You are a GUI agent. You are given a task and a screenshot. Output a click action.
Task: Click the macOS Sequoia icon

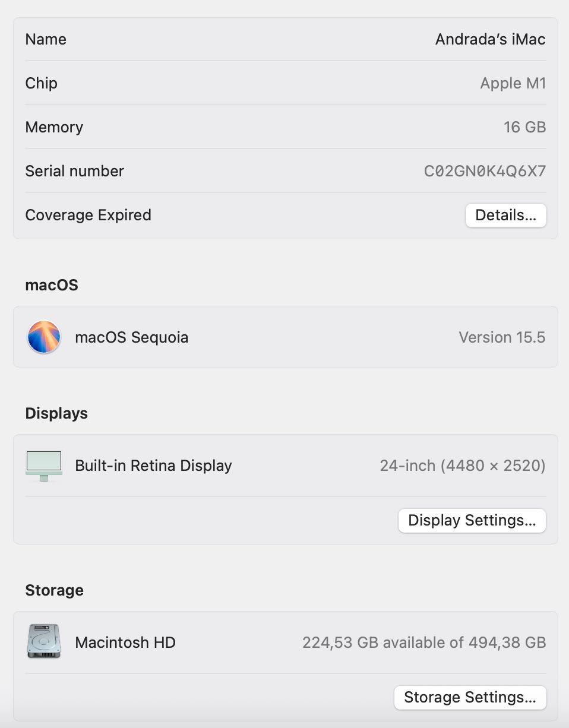tap(44, 337)
